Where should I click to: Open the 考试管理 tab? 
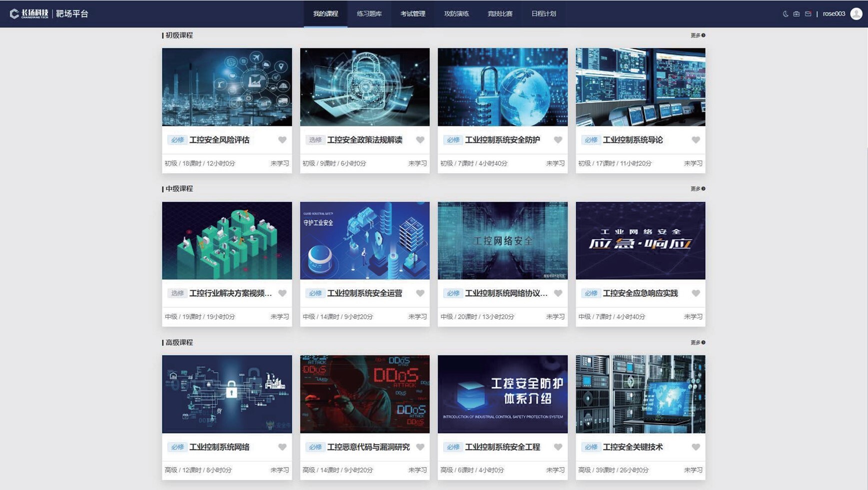(x=413, y=14)
